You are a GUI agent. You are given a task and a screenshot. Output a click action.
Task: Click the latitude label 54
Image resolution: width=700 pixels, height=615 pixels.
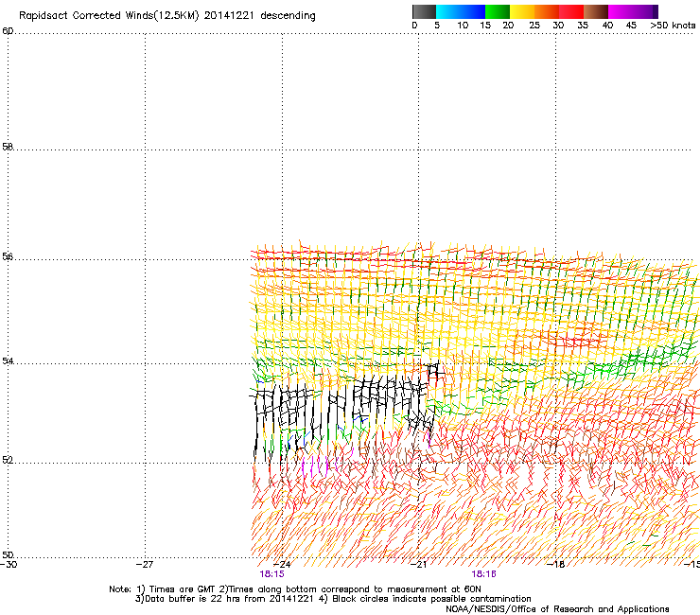point(8,360)
